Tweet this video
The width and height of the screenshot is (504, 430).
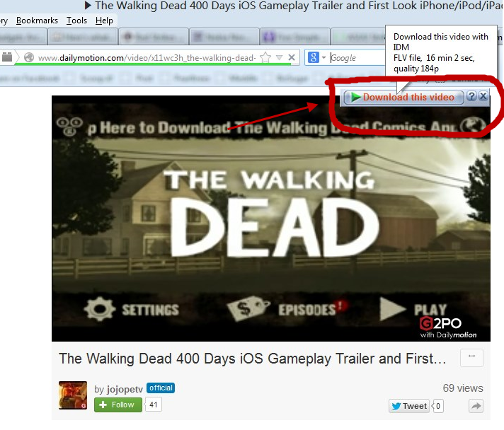coord(409,406)
